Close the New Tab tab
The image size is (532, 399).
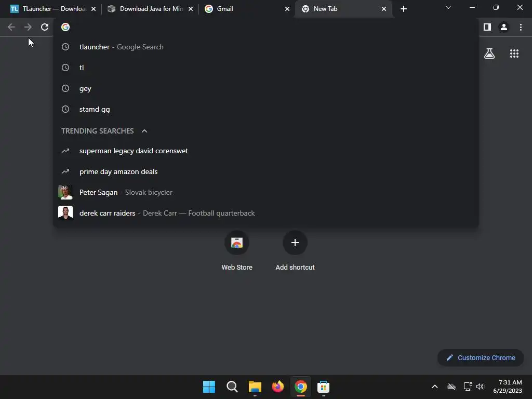tap(384, 9)
